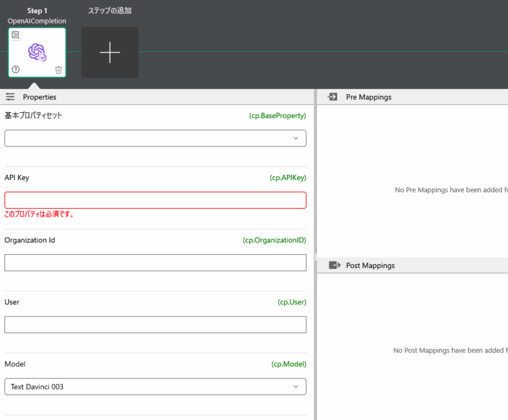Click the Pre Mappings arrow icon
The image size is (508, 420).
333,96
